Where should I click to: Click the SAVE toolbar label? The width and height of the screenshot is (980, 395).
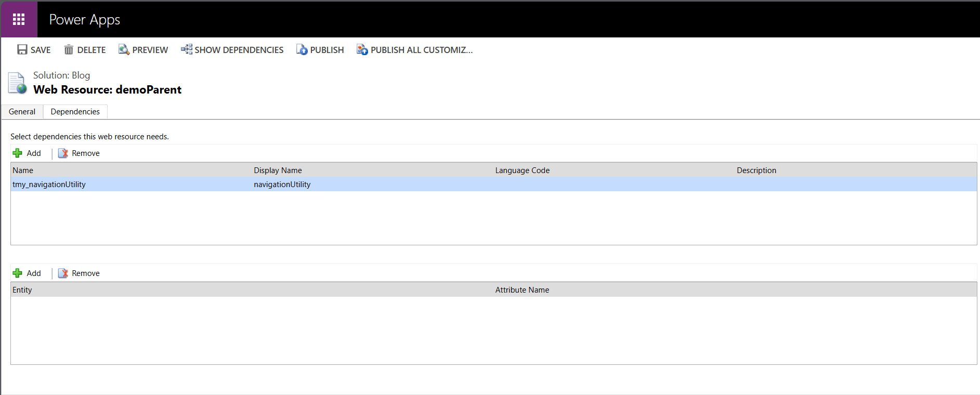click(x=41, y=50)
